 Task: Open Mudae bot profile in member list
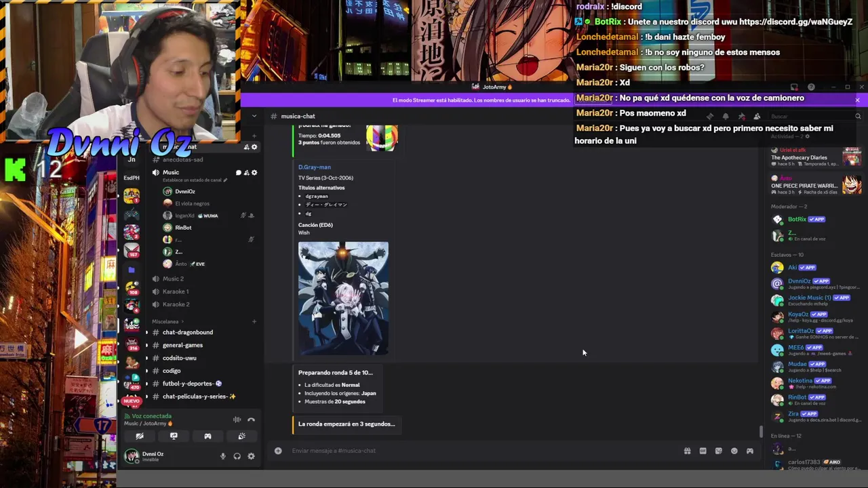(x=814, y=366)
